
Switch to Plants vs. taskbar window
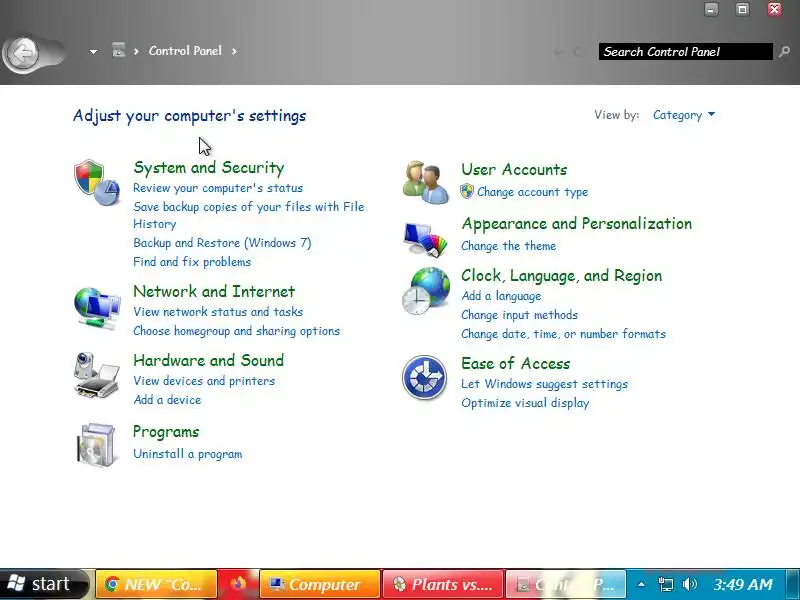443,584
